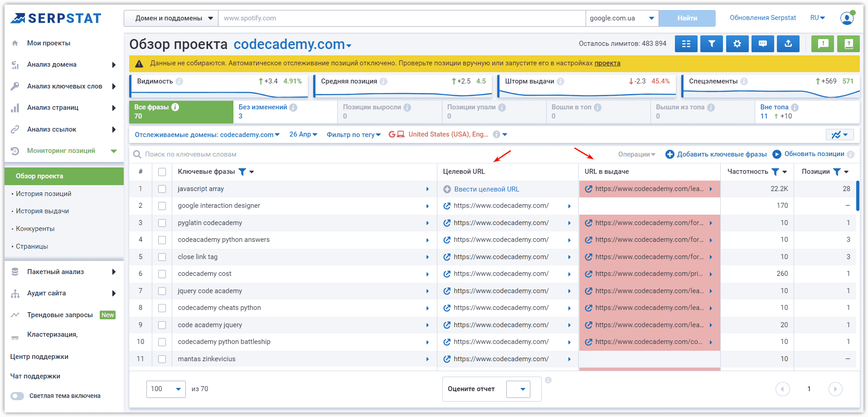Click the Найти search button
The height and width of the screenshot is (417, 868).
tap(687, 18)
